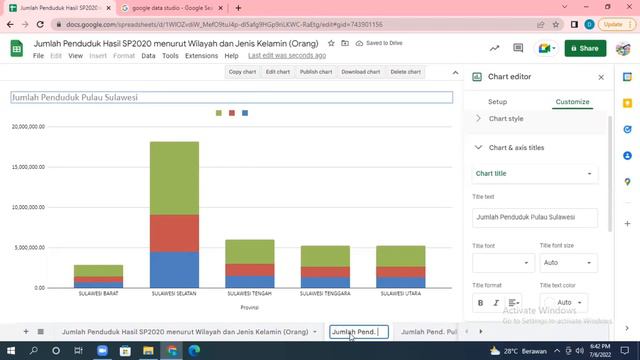Open Extensions menu
Image resolution: width=640 pixels, height=360 pixels.
point(201,56)
